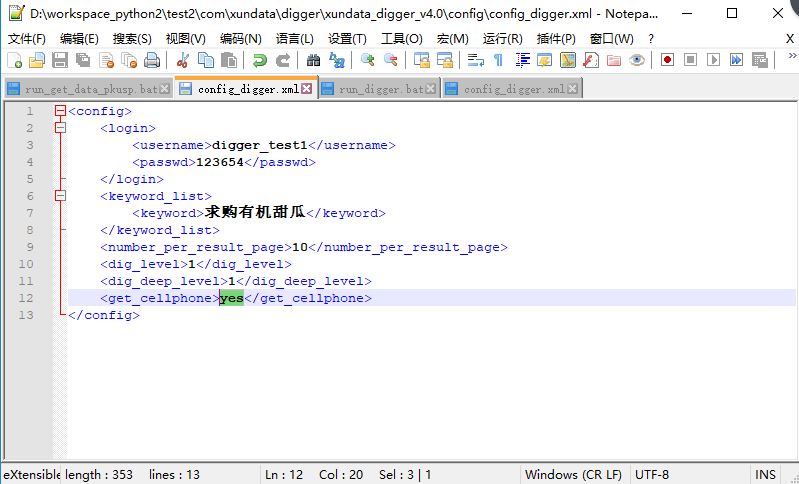The width and height of the screenshot is (799, 484).
Task: Open the 文件(F) menu
Action: pos(27,39)
